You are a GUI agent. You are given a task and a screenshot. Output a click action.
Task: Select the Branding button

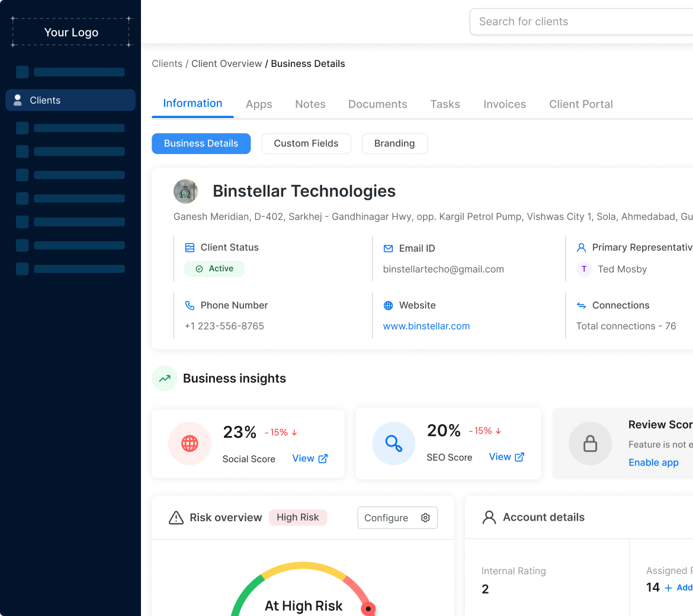(394, 143)
